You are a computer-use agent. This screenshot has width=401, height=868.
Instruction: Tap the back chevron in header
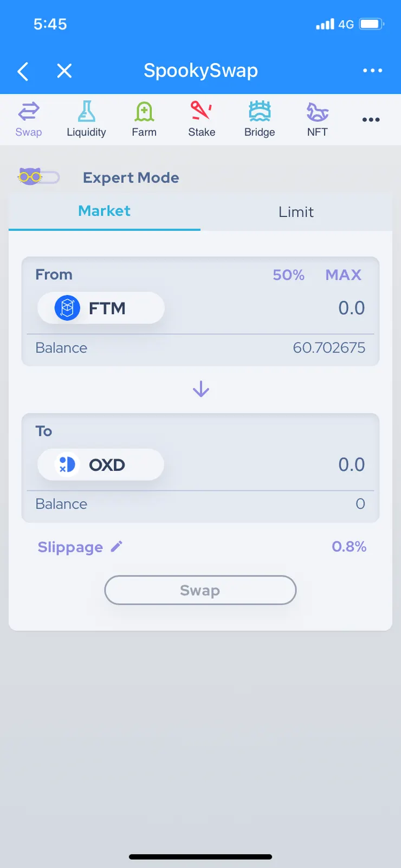click(x=23, y=71)
